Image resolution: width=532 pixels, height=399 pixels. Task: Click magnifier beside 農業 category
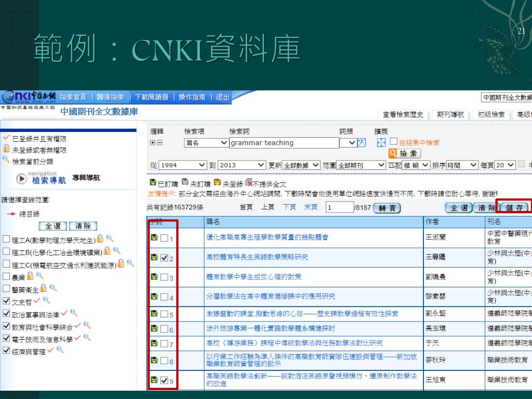tap(39, 275)
